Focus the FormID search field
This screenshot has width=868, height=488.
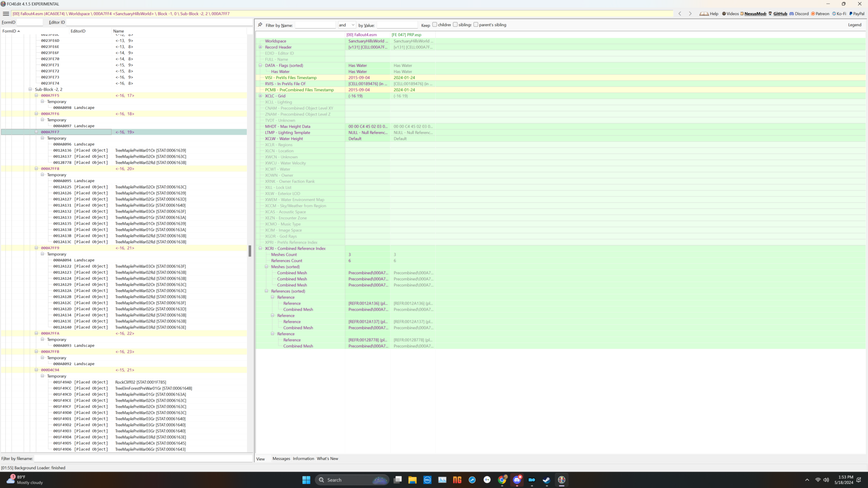coord(30,22)
